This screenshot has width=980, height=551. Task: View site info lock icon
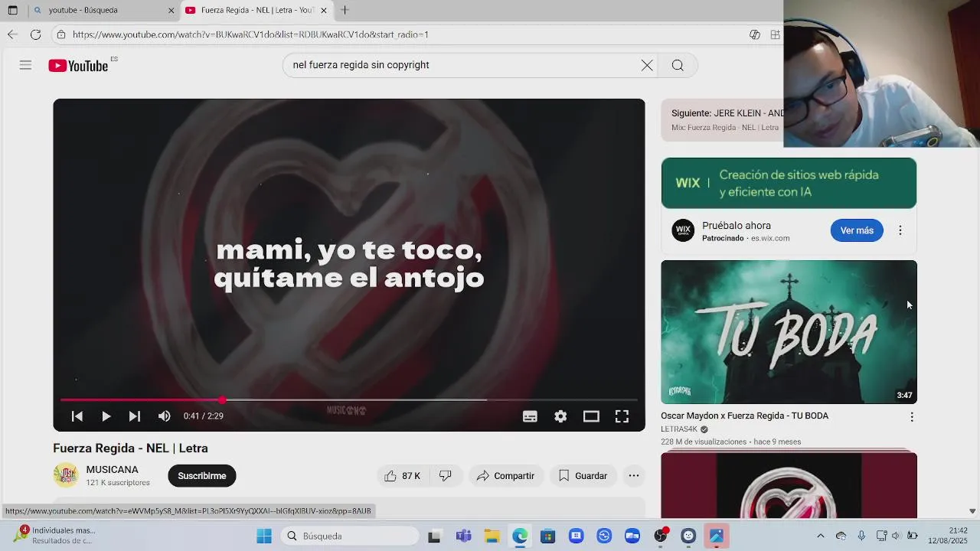61,34
